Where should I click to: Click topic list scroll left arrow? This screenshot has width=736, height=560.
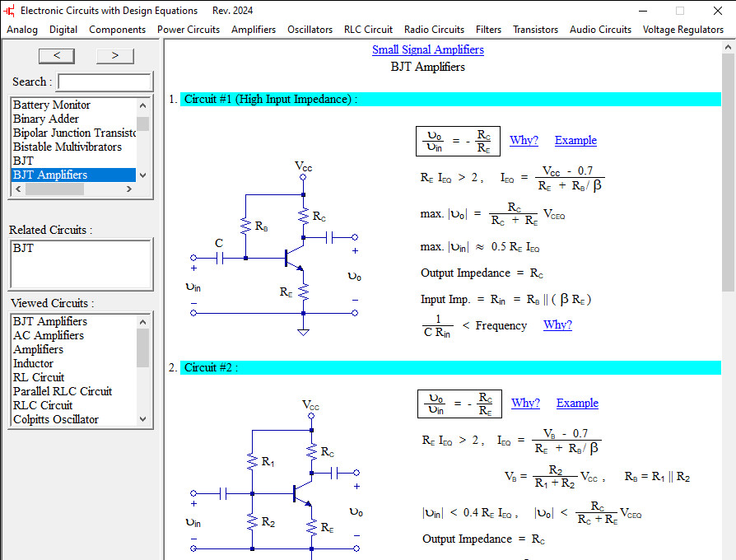(18, 189)
